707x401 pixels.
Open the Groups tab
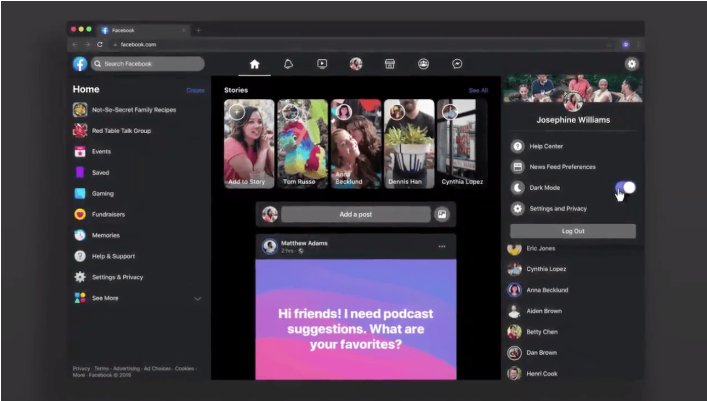tap(423, 64)
